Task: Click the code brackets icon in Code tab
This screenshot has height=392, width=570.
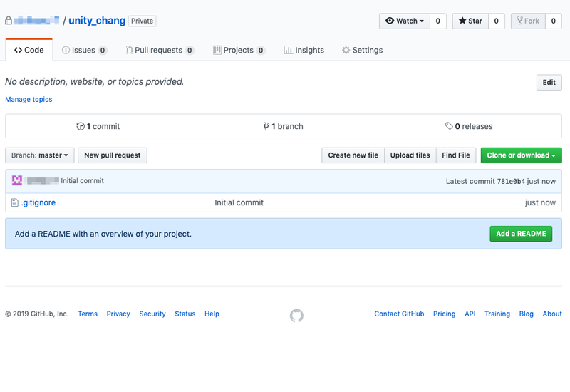Action: [19, 50]
